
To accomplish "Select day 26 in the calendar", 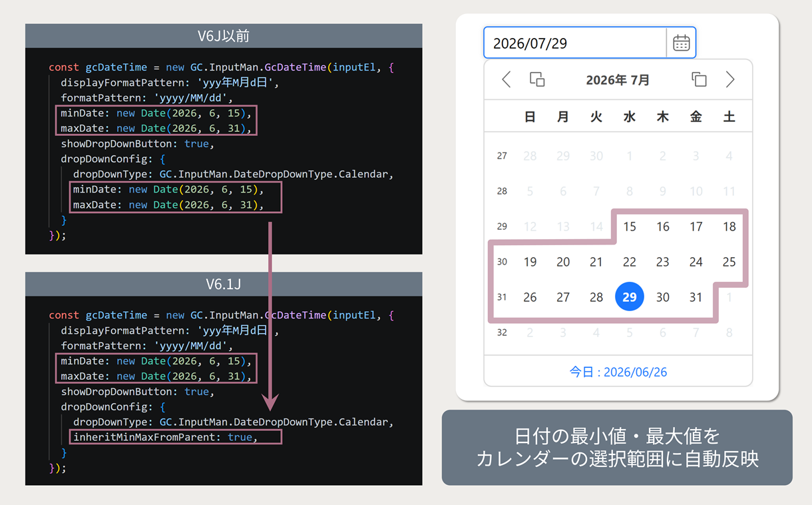I will click(530, 297).
